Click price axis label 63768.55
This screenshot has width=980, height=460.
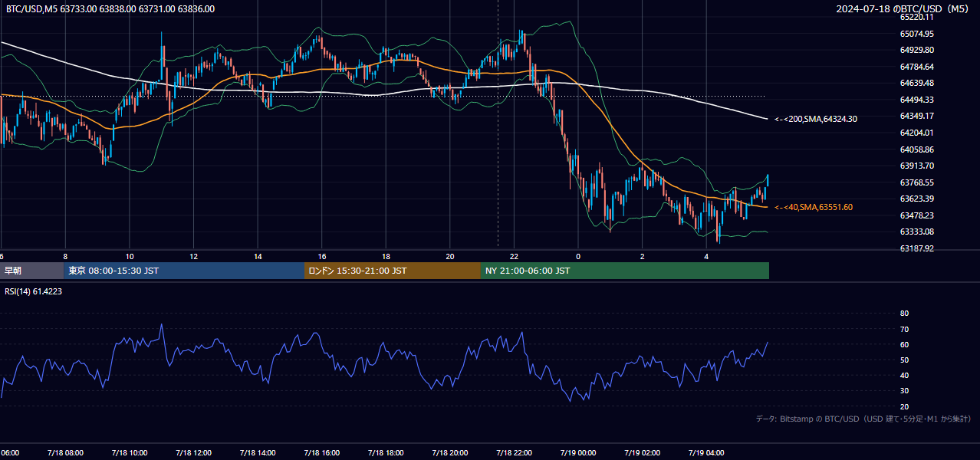point(917,182)
